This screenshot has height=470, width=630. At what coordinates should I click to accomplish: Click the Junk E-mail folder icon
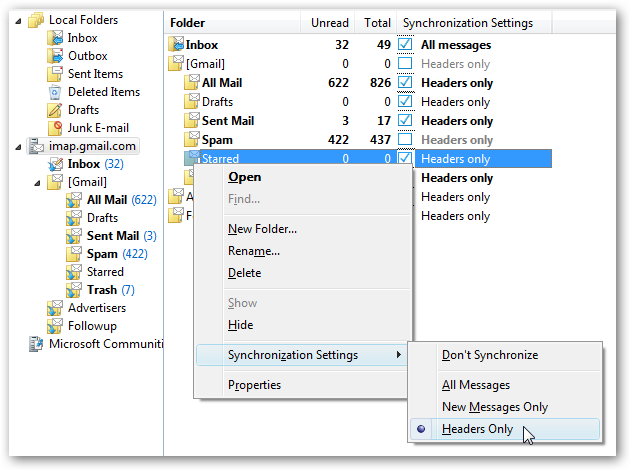tap(55, 128)
